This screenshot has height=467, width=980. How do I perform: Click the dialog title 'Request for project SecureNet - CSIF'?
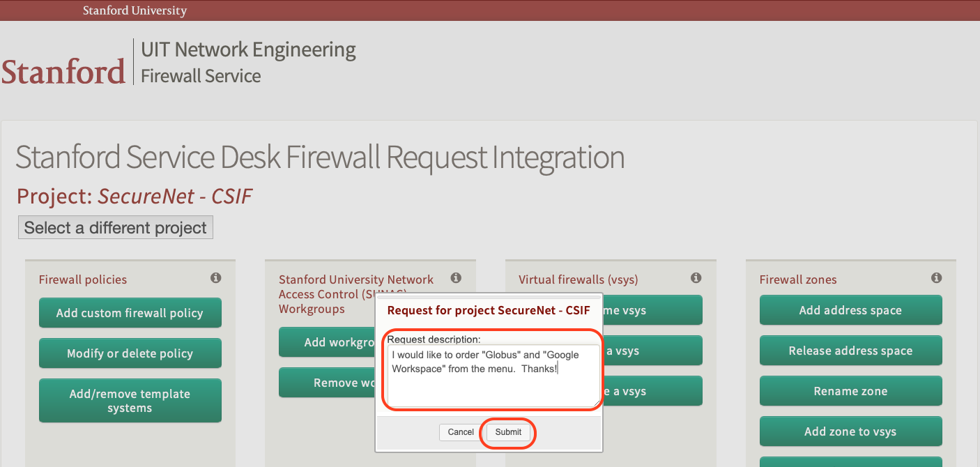point(489,310)
